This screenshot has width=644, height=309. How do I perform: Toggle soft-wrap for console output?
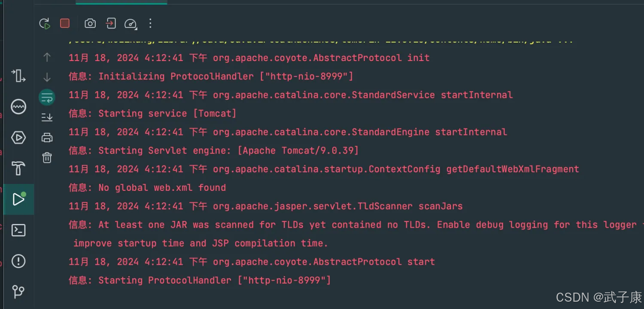47,98
